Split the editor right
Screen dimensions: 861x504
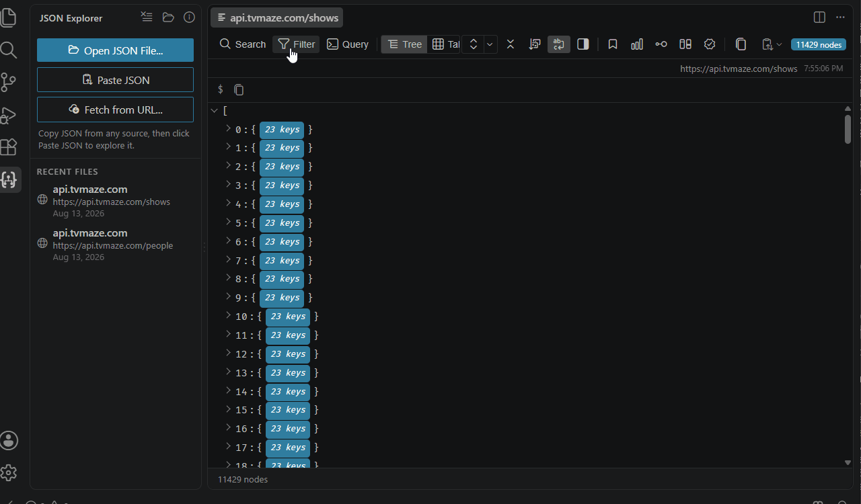[x=819, y=17]
